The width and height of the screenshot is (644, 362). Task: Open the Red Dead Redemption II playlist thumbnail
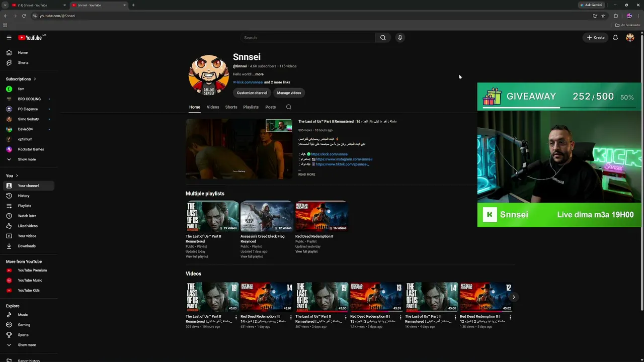coord(321,216)
